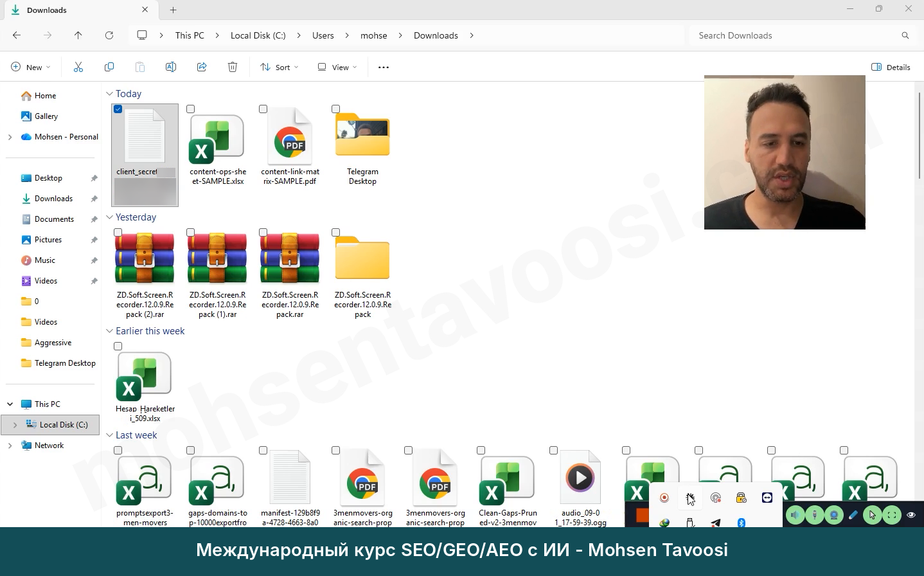This screenshot has width=924, height=576.
Task: Click the recorder eye visibility icon
Action: click(x=911, y=515)
